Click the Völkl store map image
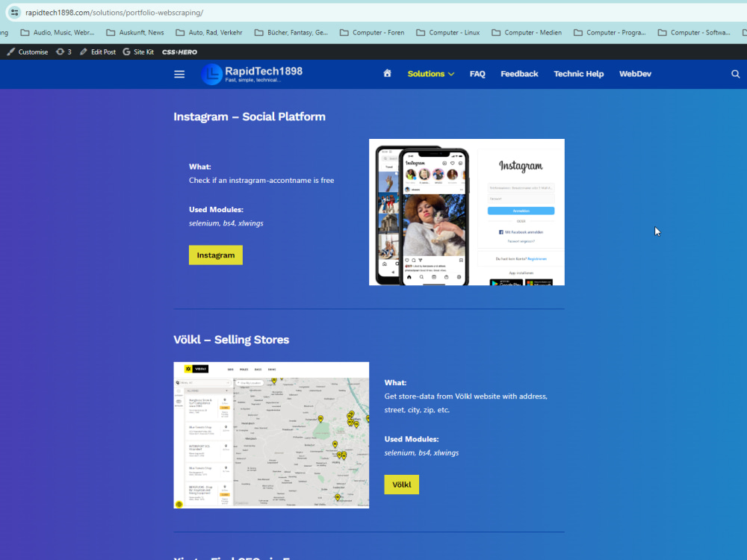Screen dimensions: 747x560 272,435
